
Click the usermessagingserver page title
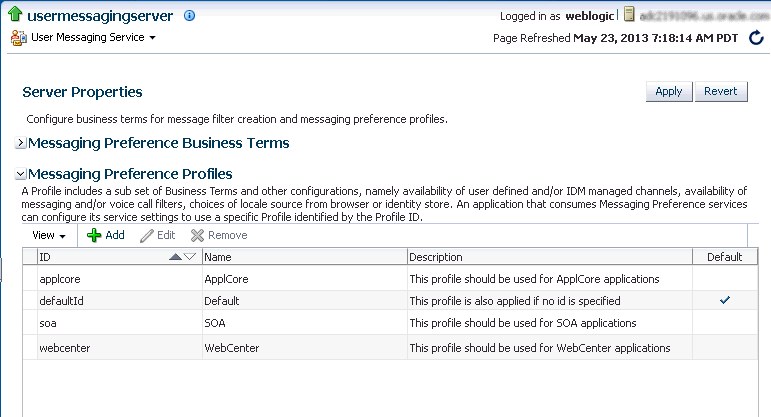(100, 16)
